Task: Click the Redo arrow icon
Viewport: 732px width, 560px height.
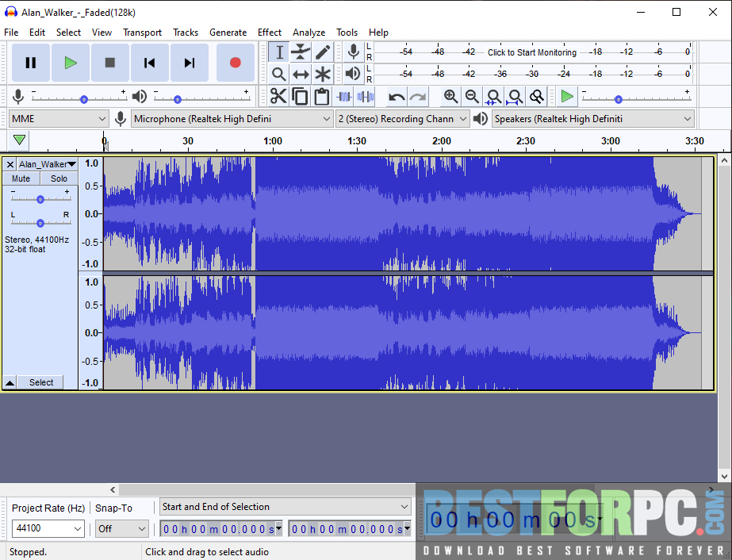Action: pyautogui.click(x=418, y=97)
